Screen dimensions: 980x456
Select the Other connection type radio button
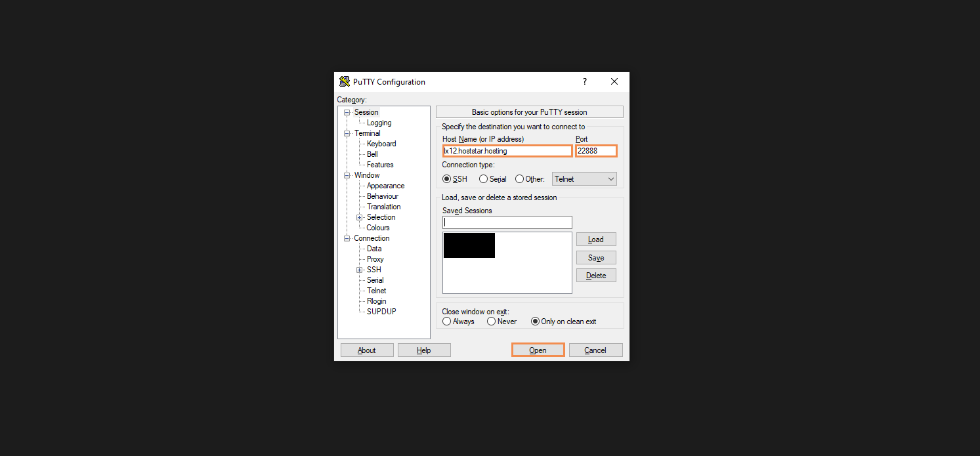click(520, 179)
